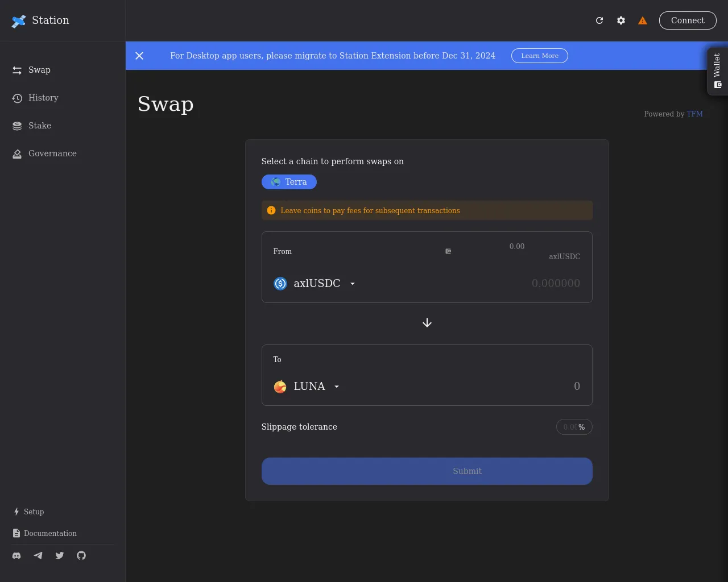Open the Twitter icon in sidebar
The height and width of the screenshot is (582, 728).
[60, 556]
